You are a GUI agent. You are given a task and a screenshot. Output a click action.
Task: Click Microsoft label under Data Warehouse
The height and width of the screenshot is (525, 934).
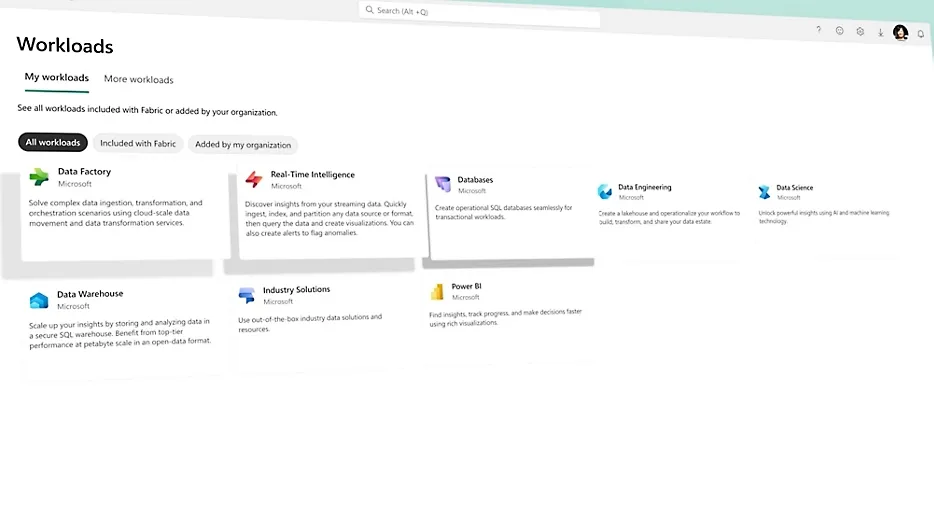coord(73,306)
